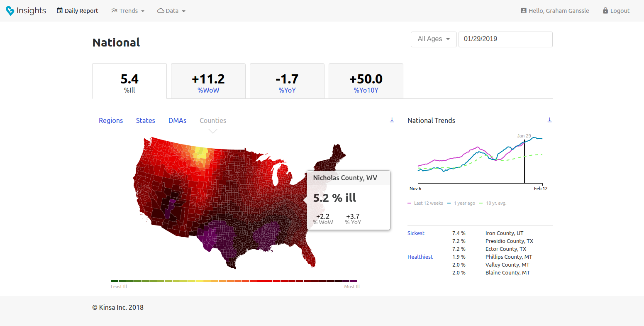Log out via the Logout link
644x326 pixels.
616,11
